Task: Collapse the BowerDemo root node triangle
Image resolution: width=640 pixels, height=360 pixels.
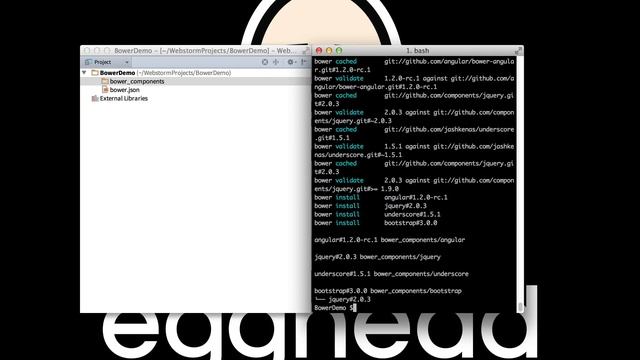Action: coord(84,73)
